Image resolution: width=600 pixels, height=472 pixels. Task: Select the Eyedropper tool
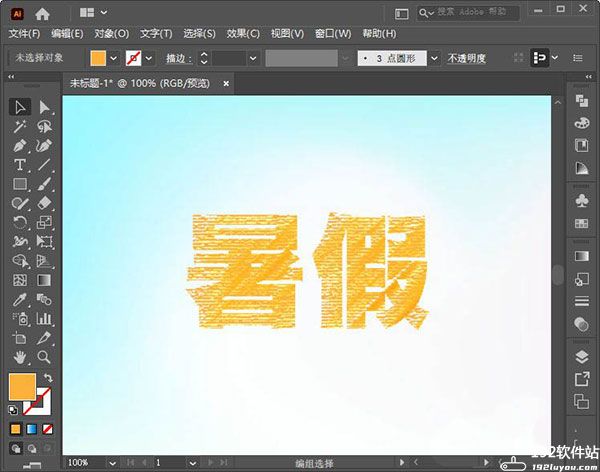point(20,299)
